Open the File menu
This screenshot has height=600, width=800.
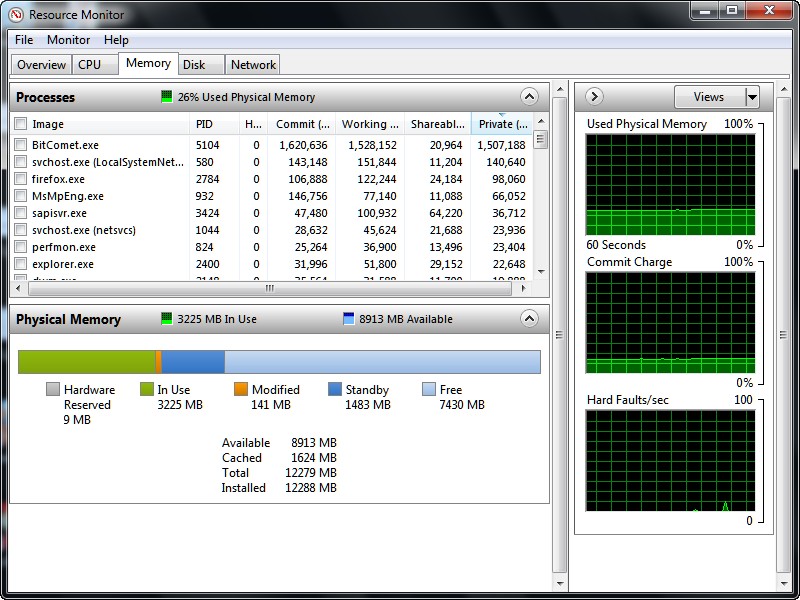tap(24, 40)
